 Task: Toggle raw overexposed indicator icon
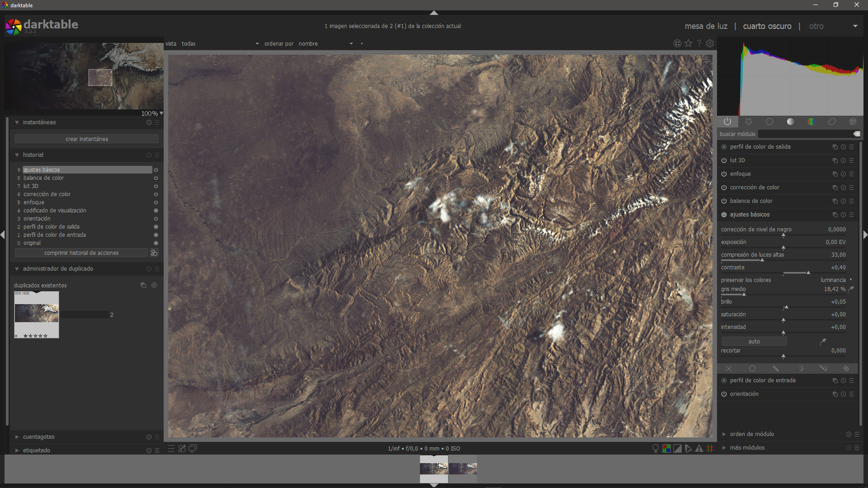[666, 448]
